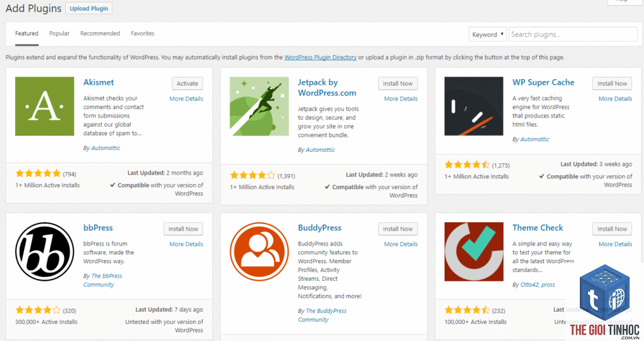Click the Upload Plugin button
Image resolution: width=644 pixels, height=341 pixels.
coord(89,8)
